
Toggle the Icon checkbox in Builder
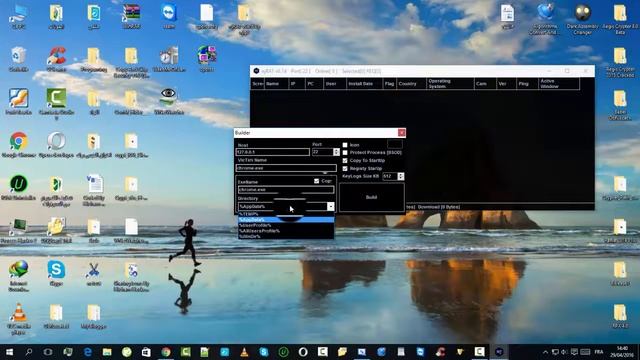point(345,145)
